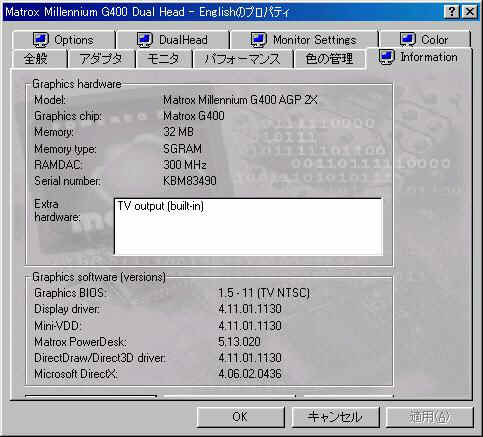Click the キャンセル button
Screen dimensions: 483x437
(335, 417)
